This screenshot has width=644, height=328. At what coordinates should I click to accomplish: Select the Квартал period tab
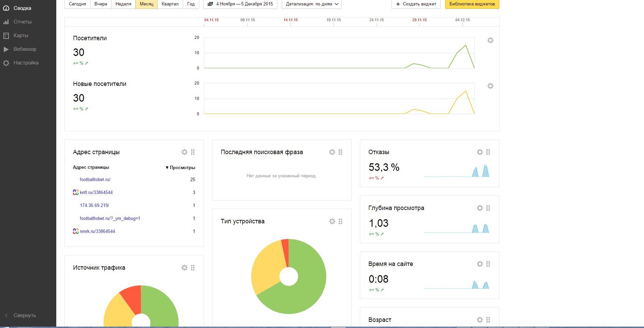click(x=170, y=4)
